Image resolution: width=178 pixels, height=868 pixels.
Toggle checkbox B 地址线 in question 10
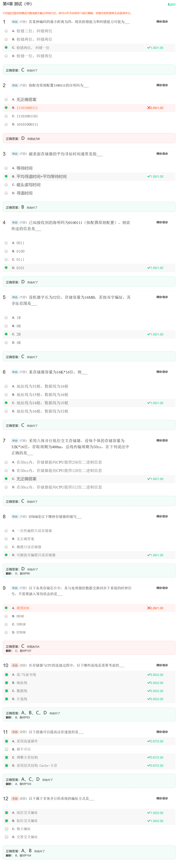click(x=6, y=683)
